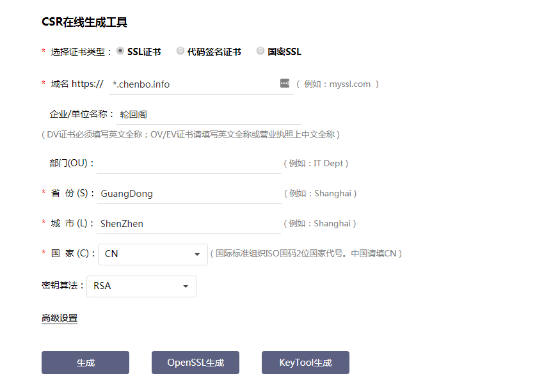This screenshot has height=392, width=560.
Task: Focus the 省份 field containing GuangDong
Action: 188,193
